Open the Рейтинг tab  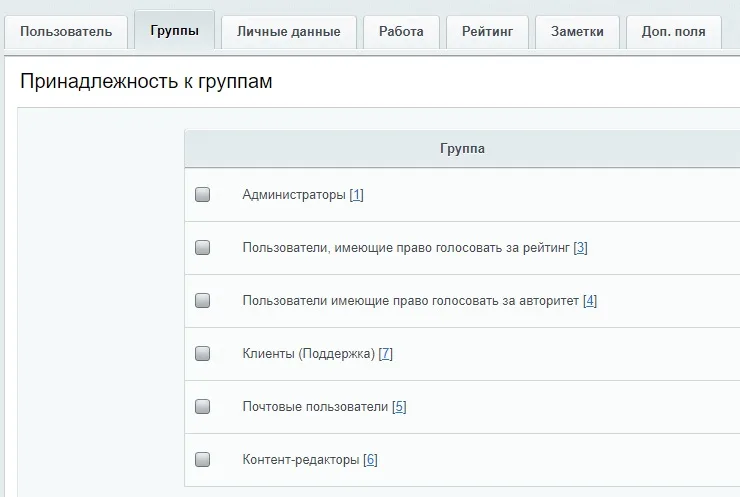tap(488, 32)
